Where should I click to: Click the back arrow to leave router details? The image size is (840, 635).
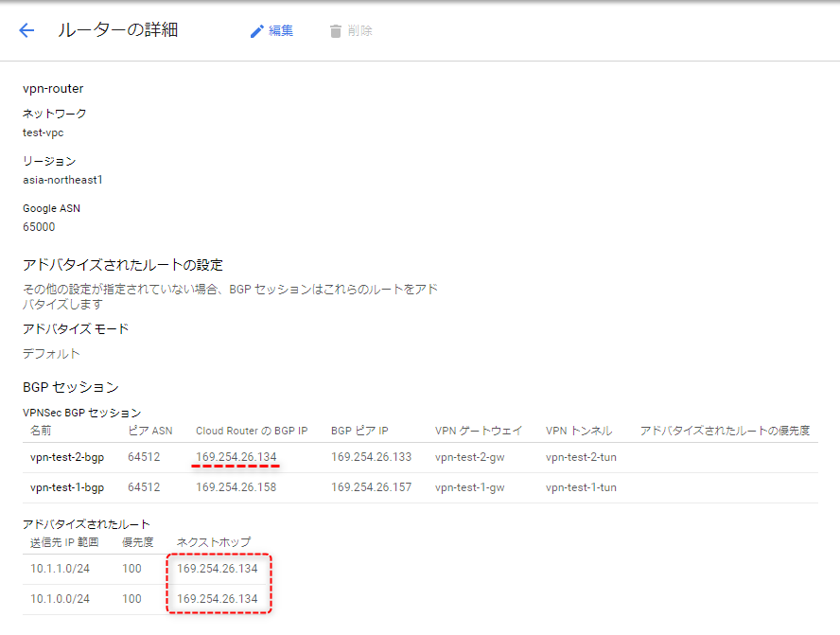point(26,29)
